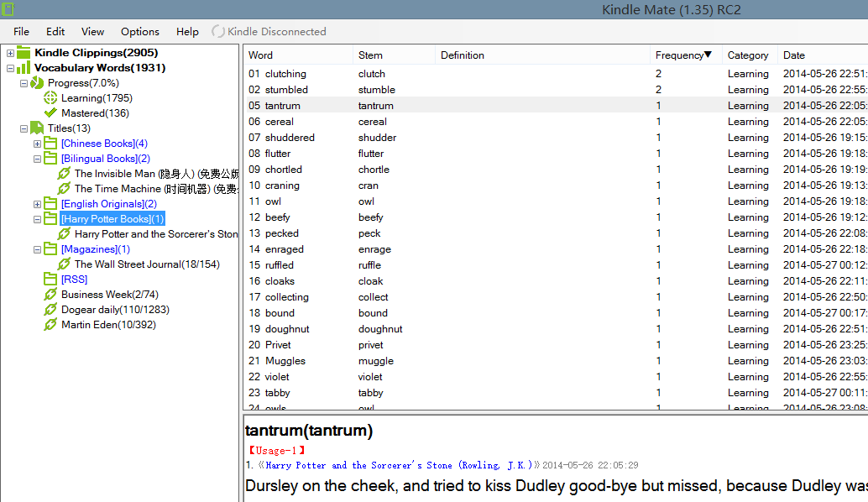Click the Vocabulary Words bar chart icon
Image resolution: width=868 pixels, height=502 pixels.
[24, 67]
